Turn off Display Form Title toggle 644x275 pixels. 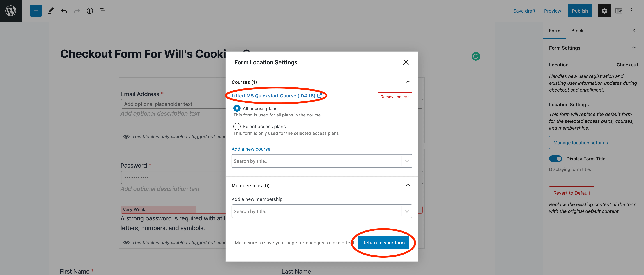pyautogui.click(x=555, y=159)
